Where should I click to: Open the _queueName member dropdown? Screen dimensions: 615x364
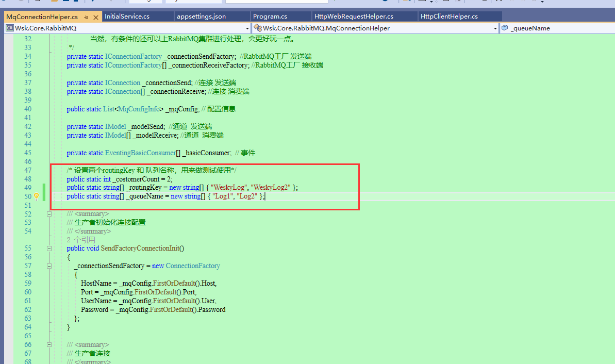pyautogui.click(x=557, y=28)
